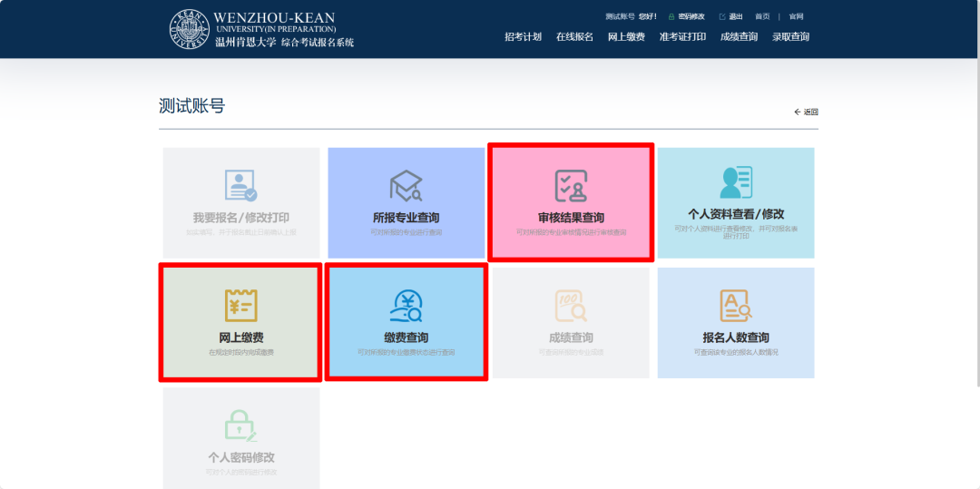
Task: Select the 网上缴费 receipt icon
Action: (x=240, y=306)
